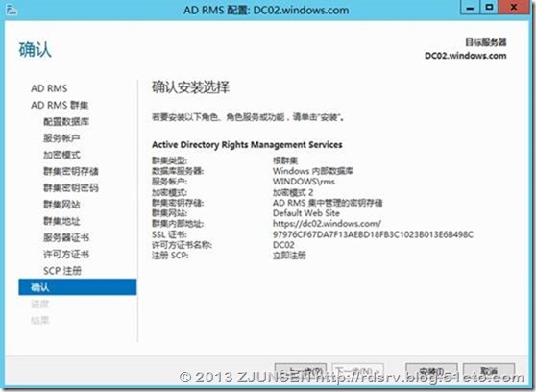Screen dimensions: 536x392
Task: Select the 配置数据库 step
Action: (66, 121)
